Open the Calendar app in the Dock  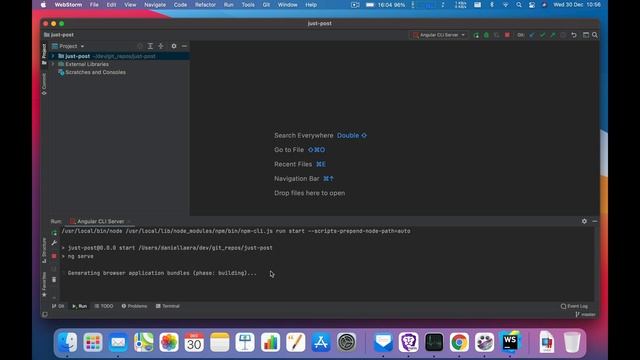point(194,342)
